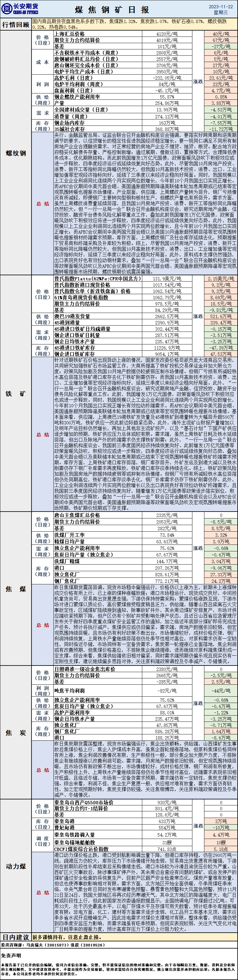
Task: Click 普氏指数仓单（折连铁盘面）价格 label
Action: coord(92,291)
